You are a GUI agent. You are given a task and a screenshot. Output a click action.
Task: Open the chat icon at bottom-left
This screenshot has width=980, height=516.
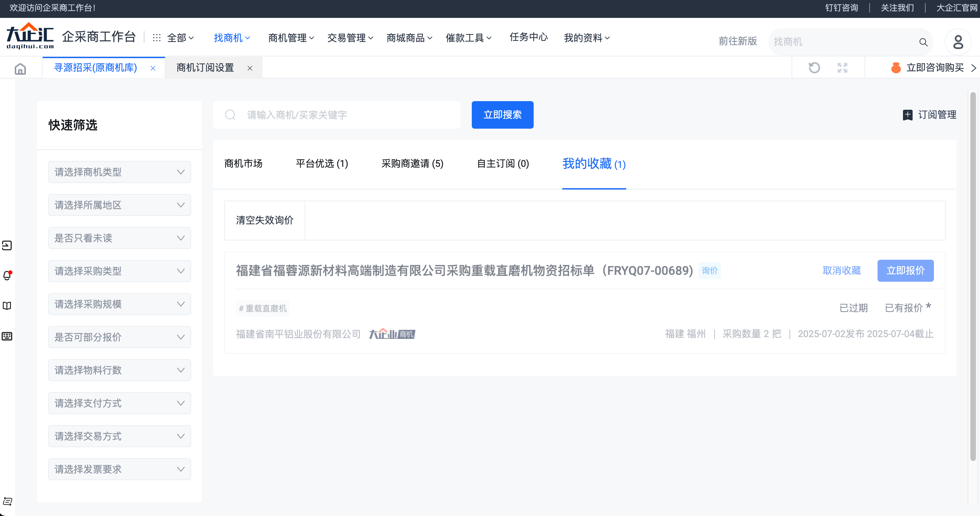8,502
